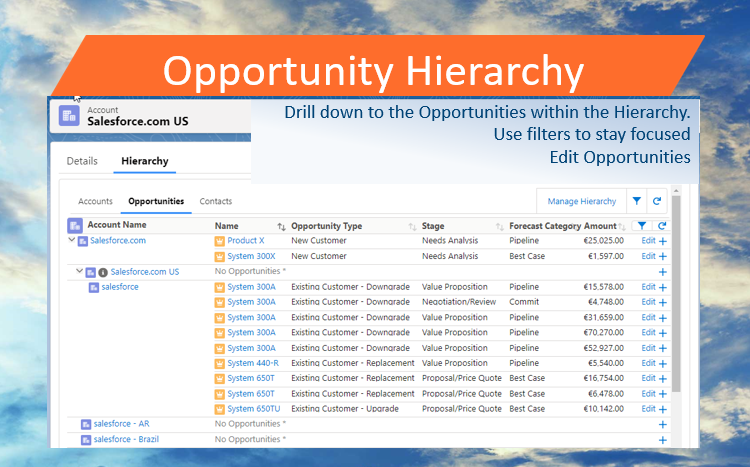Open the System 650TU opportunity link
The height and width of the screenshot is (467, 750).
pyautogui.click(x=254, y=409)
